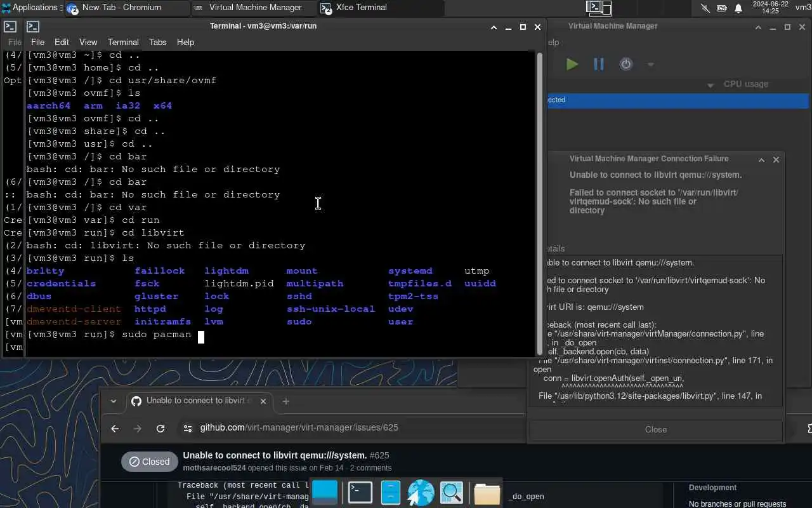812x508 pixels.
Task: Roll up the Connection Failure dialog
Action: pyautogui.click(x=761, y=159)
